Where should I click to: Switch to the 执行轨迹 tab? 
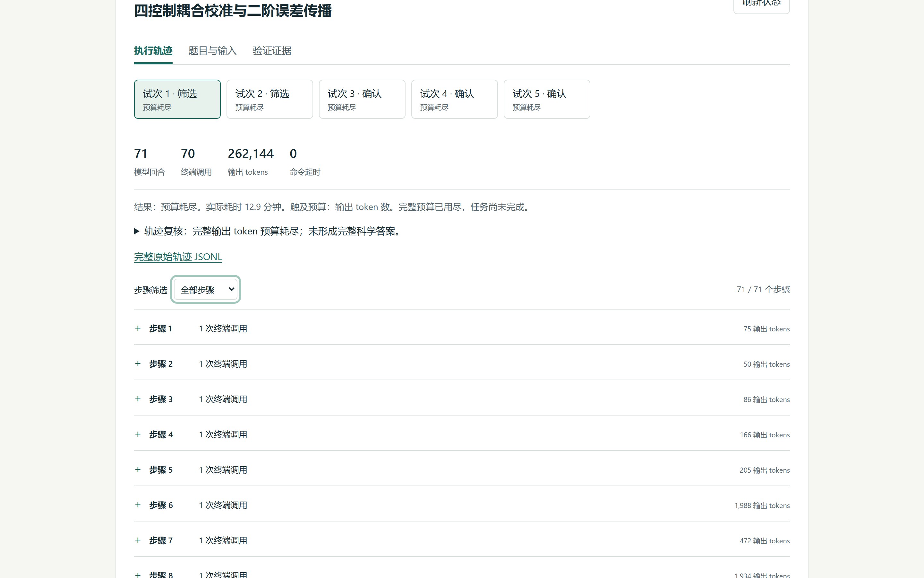pos(153,51)
